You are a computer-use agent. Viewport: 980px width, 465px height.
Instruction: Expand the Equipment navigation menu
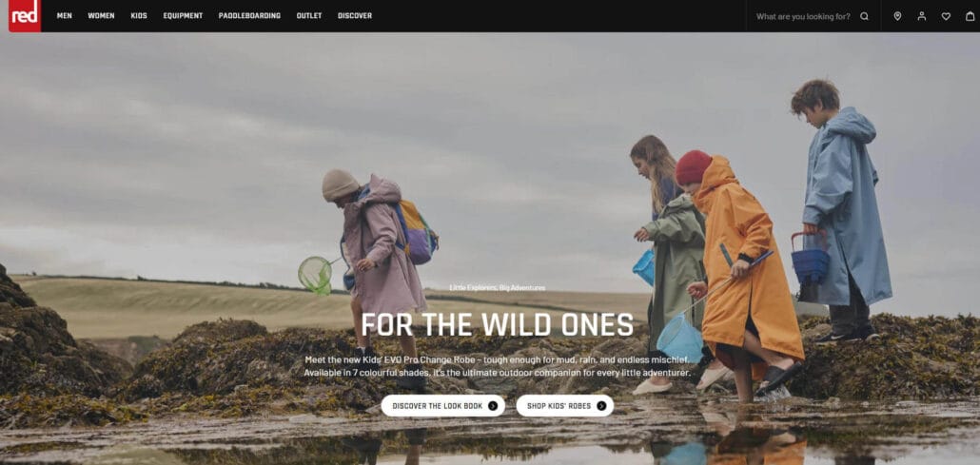[183, 15]
